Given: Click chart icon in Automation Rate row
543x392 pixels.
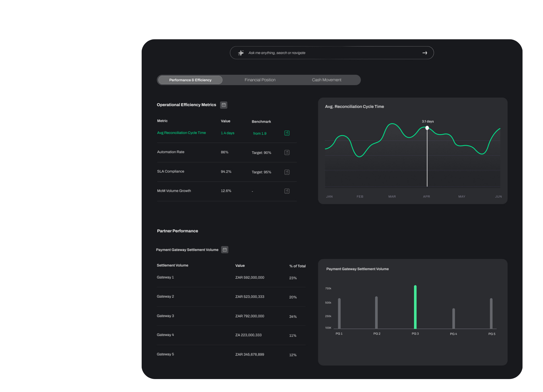Looking at the screenshot, I should point(287,152).
